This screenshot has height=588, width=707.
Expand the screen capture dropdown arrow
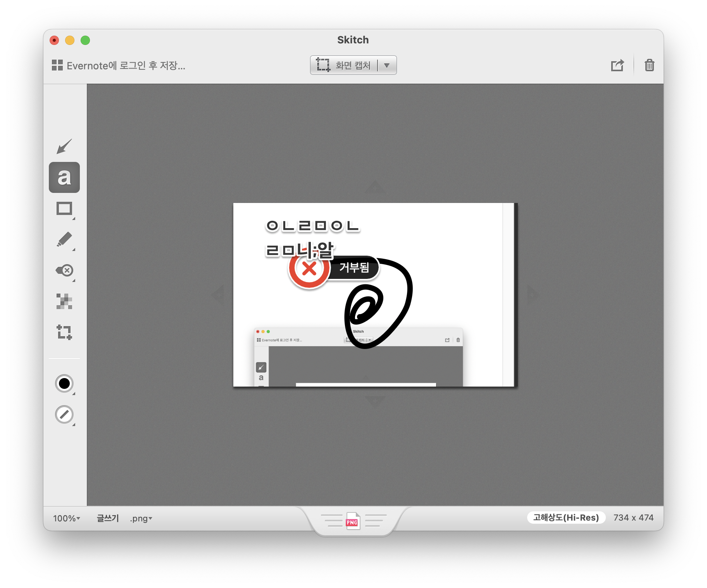click(x=387, y=65)
